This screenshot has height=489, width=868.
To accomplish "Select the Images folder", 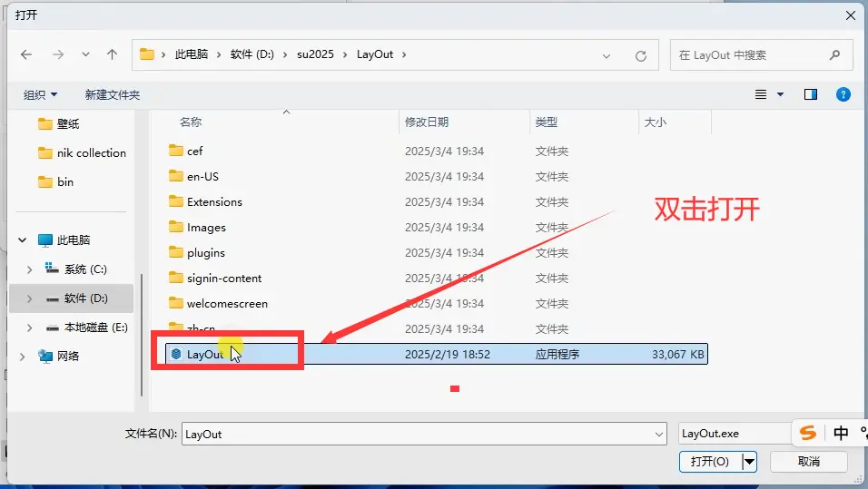I will pos(197,228).
